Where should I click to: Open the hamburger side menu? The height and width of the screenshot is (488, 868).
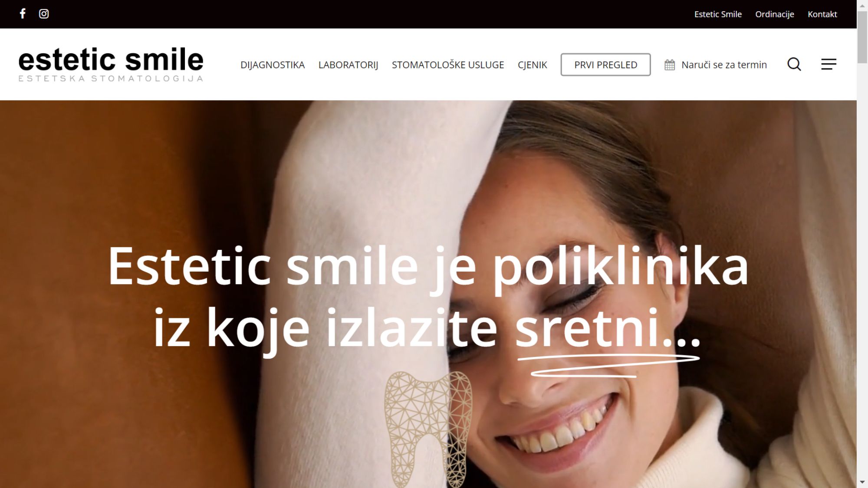[x=829, y=65]
